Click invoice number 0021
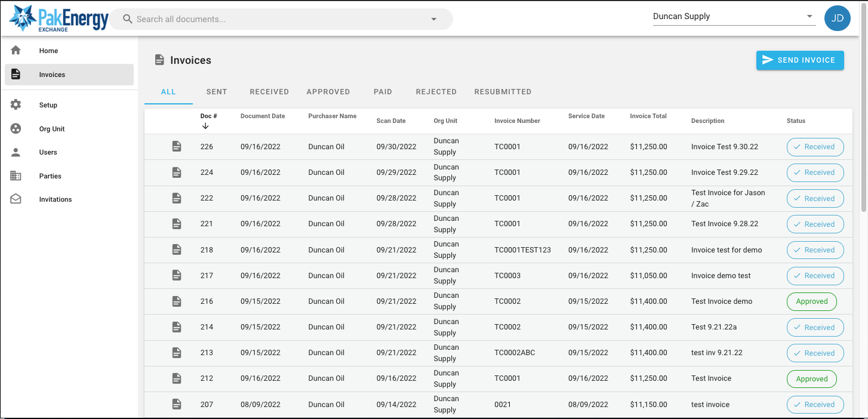Viewport: 868px width, 419px height. click(503, 405)
